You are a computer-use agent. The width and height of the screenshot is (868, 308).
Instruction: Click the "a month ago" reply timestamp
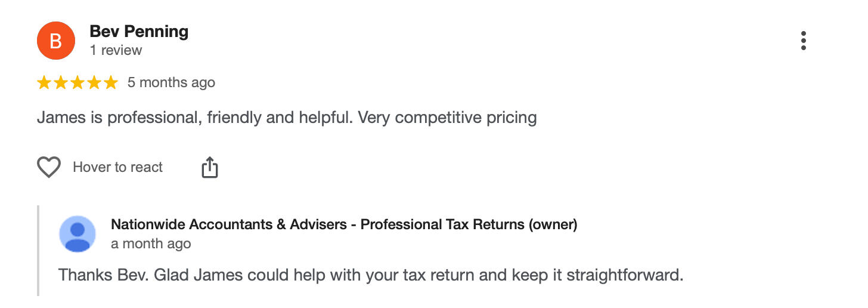point(151,244)
